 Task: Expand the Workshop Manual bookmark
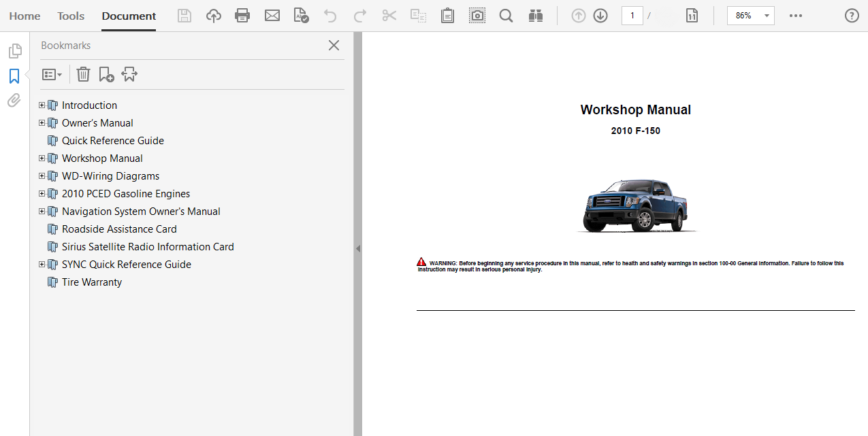(x=42, y=158)
